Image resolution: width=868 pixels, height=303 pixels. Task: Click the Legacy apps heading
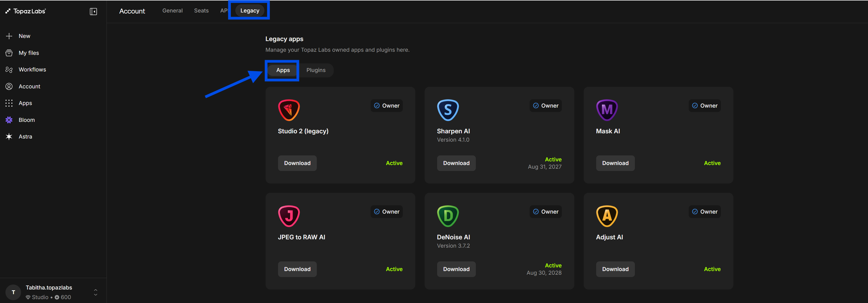284,39
